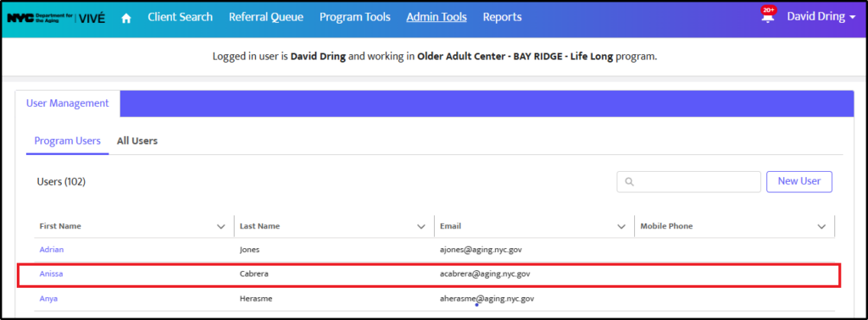
Task: Open Reports menu
Action: 502,17
